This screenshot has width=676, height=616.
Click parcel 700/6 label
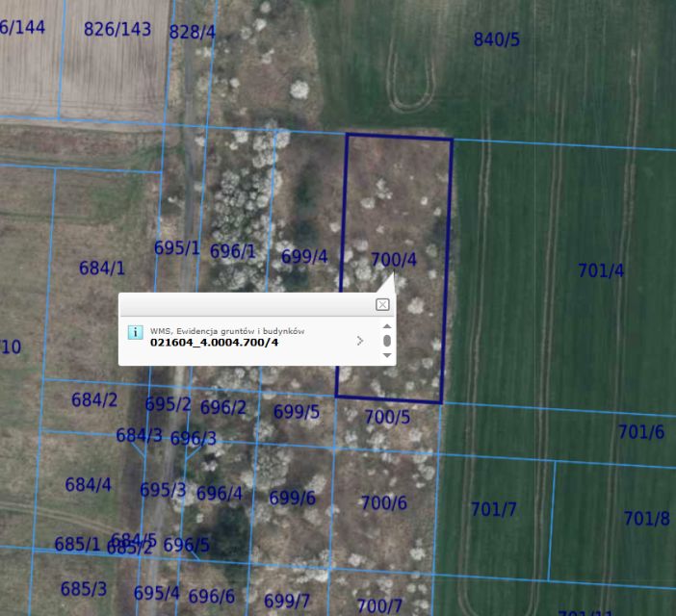383,502
